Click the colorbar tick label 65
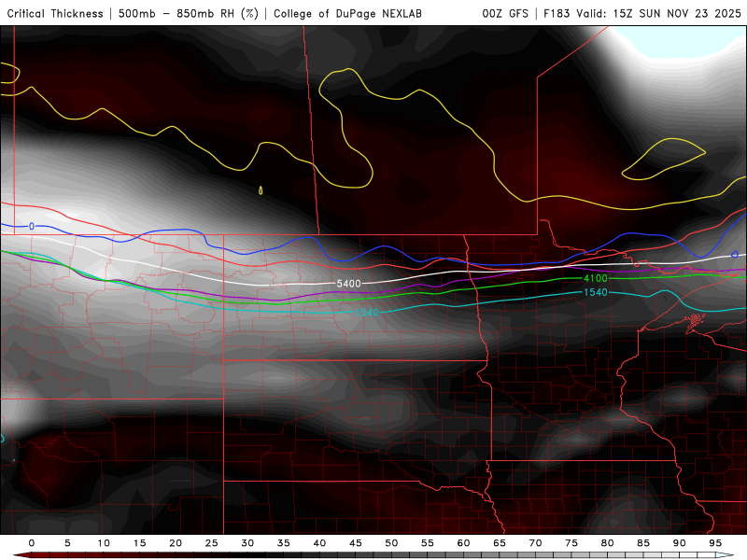This screenshot has width=747, height=560. pos(500,543)
